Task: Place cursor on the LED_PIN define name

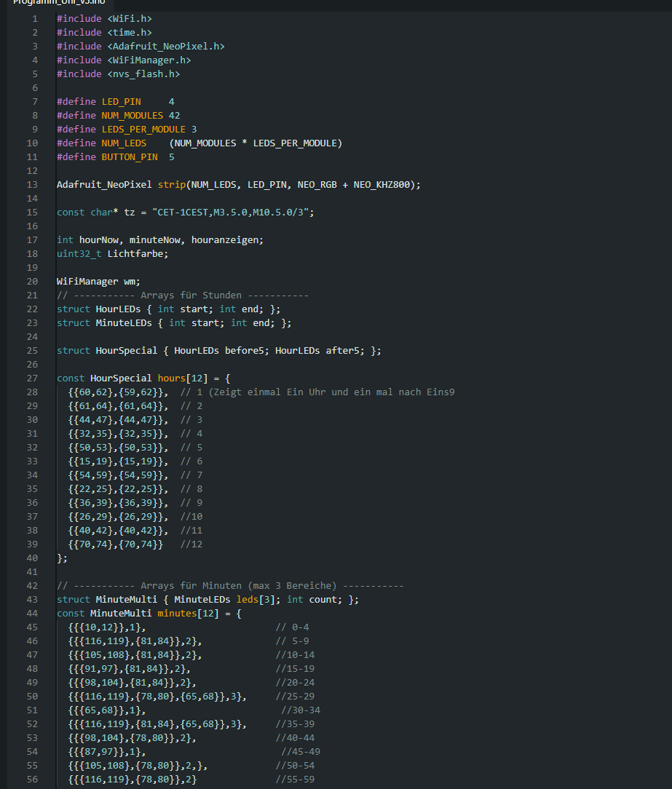Action: click(121, 102)
